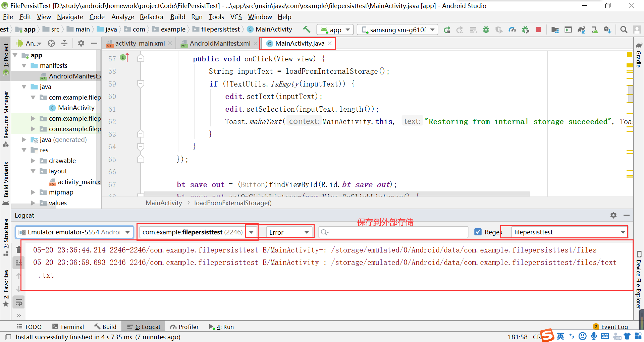Screen dimensions: 644x342
Task: Click Attach Debugger to Android Process icon
Action: coord(526,30)
